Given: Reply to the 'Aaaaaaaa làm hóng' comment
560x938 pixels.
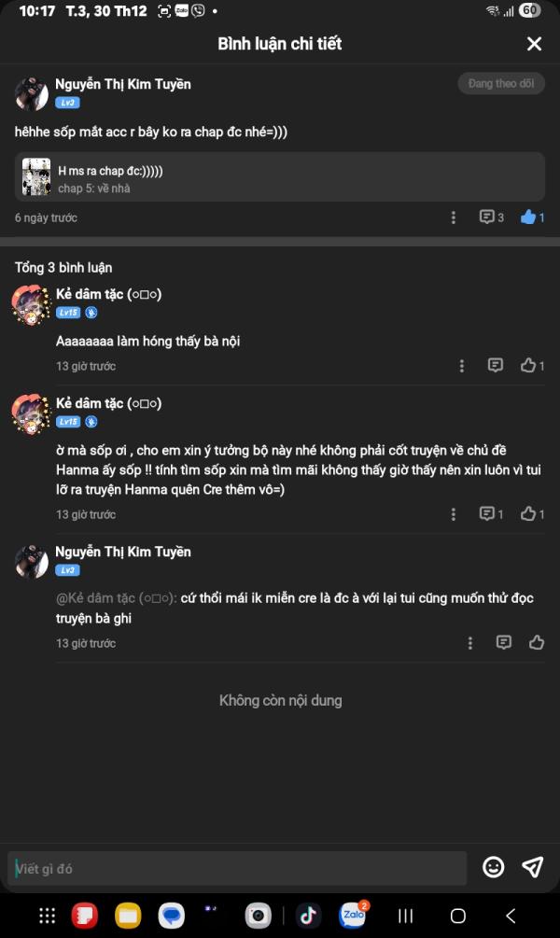Looking at the screenshot, I should pyautogui.click(x=496, y=366).
